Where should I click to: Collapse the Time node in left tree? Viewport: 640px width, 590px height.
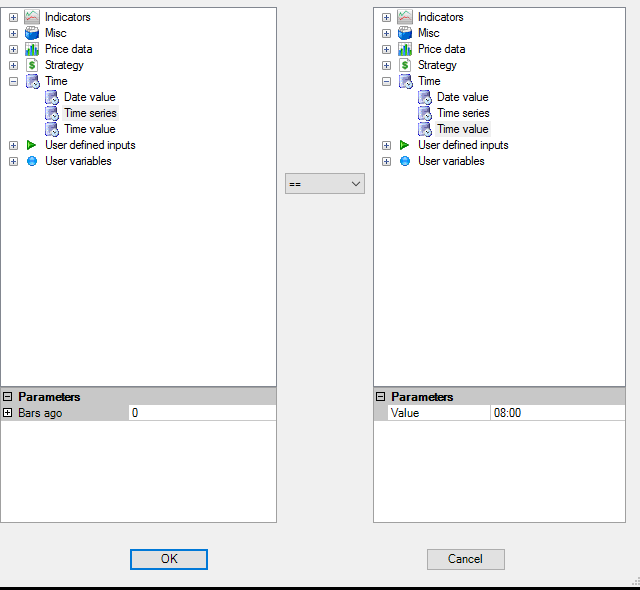coord(13,82)
